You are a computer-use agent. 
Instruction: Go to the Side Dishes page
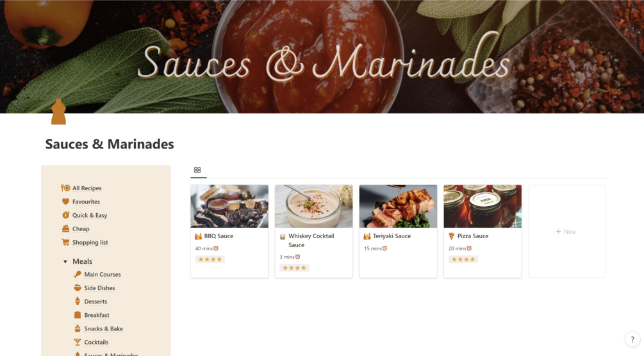pos(99,288)
